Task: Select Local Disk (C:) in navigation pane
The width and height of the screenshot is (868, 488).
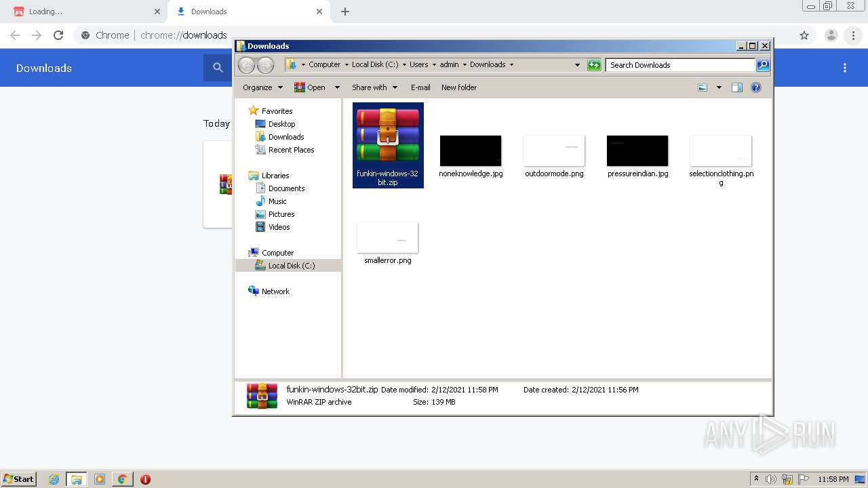Action: pyautogui.click(x=292, y=266)
